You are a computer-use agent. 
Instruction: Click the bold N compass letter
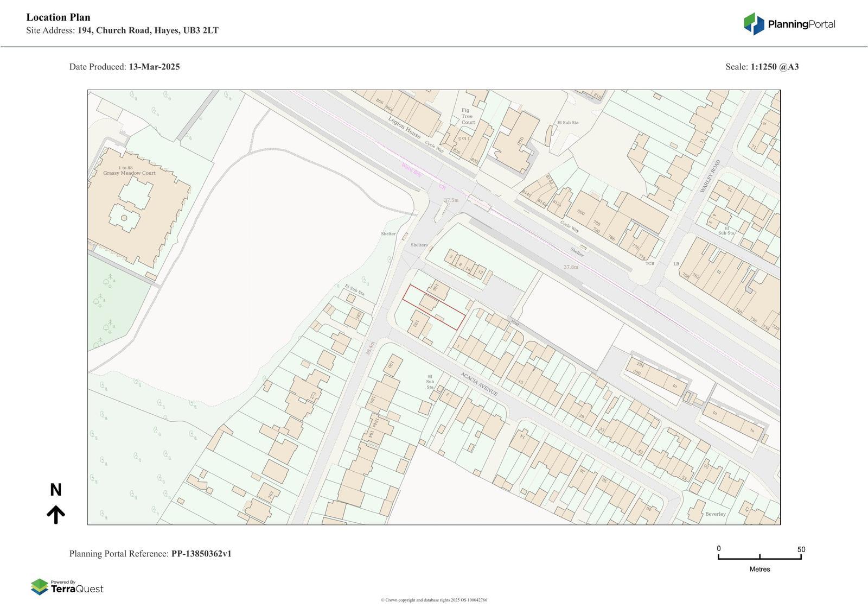(x=55, y=490)
